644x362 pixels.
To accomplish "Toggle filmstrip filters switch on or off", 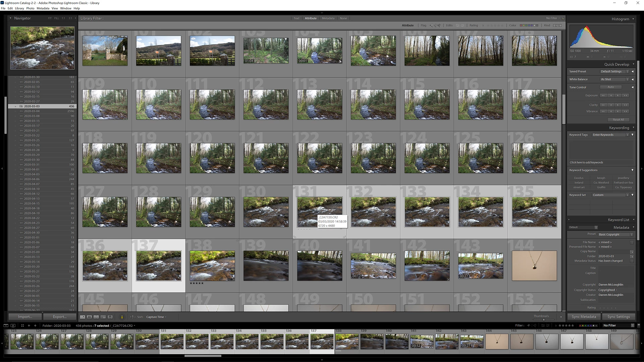I will (x=638, y=325).
